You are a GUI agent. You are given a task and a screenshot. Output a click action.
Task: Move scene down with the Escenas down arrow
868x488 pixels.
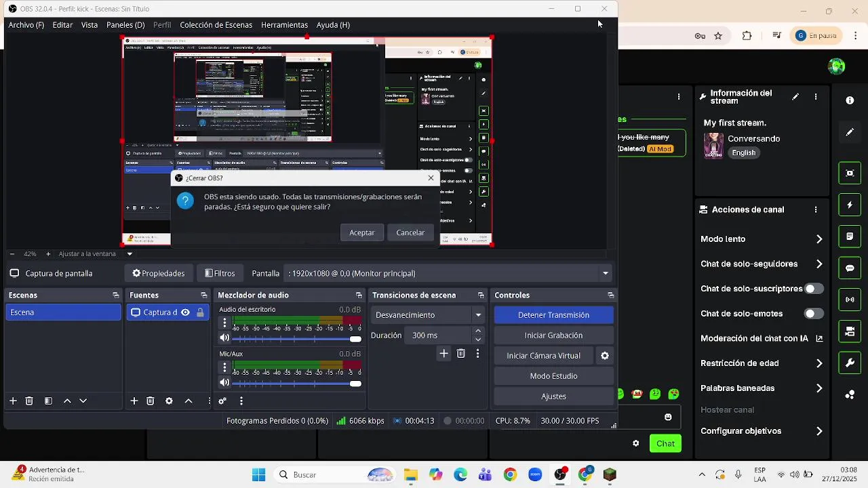[83, 401]
